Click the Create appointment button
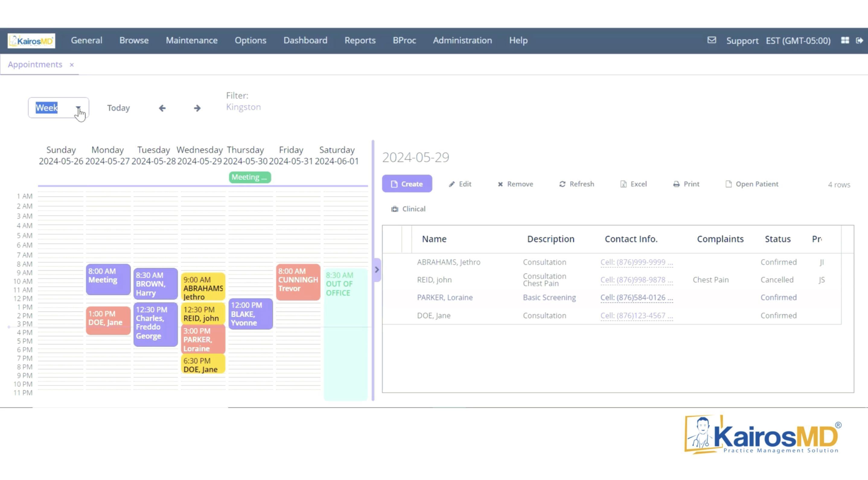This screenshot has height=480, width=868. [x=407, y=184]
